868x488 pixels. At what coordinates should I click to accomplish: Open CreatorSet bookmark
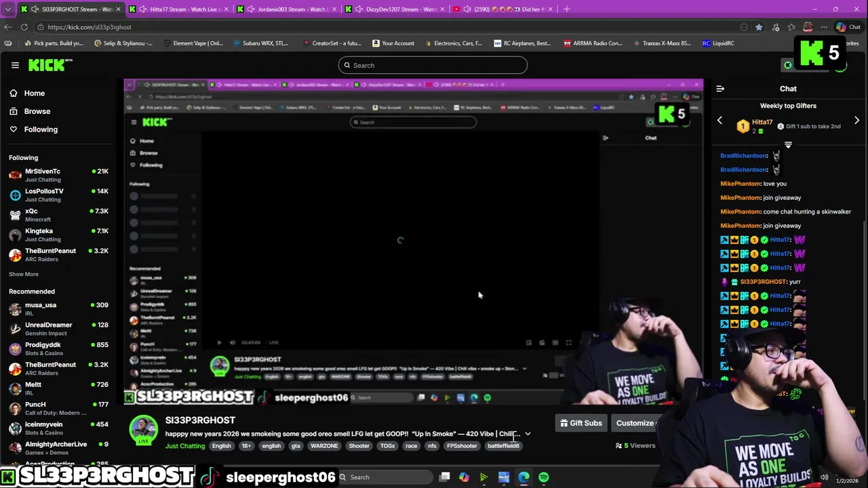(x=332, y=43)
